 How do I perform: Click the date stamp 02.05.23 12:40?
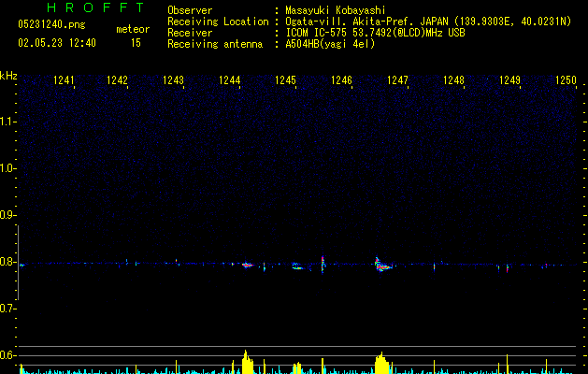(x=57, y=43)
